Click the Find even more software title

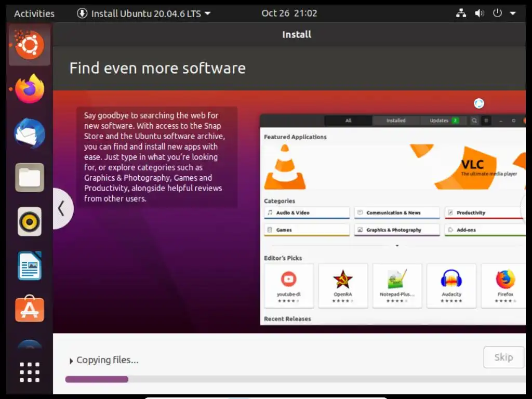tap(157, 68)
